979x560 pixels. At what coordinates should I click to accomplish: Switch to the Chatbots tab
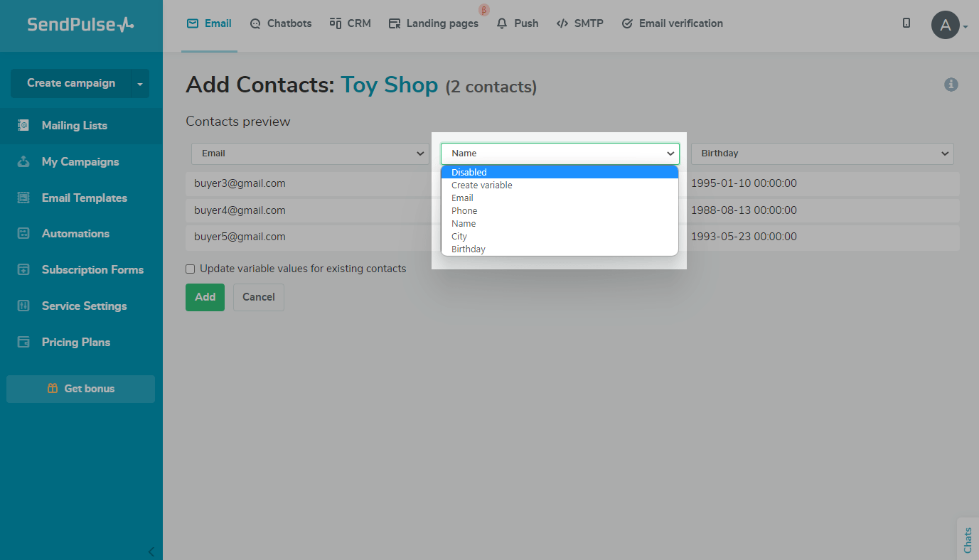[x=281, y=23]
